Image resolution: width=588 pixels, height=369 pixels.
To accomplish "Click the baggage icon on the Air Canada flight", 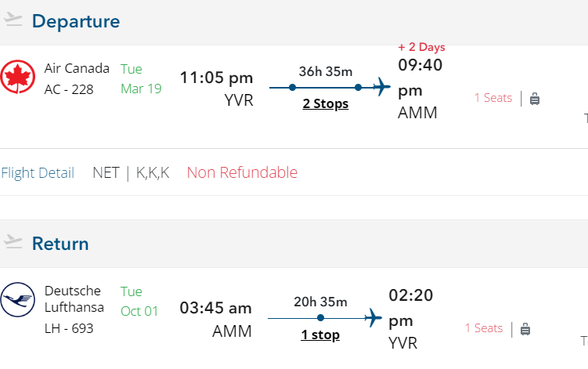I will 535,99.
